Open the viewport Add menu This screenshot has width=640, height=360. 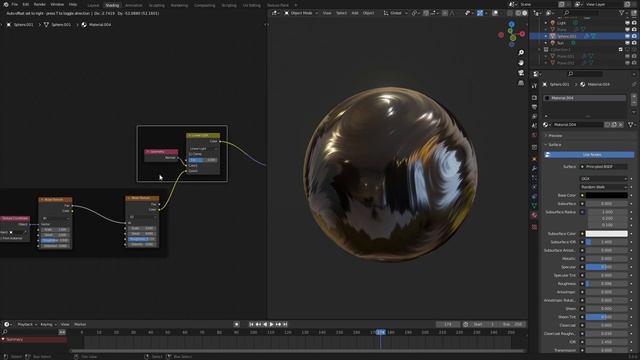(x=355, y=13)
